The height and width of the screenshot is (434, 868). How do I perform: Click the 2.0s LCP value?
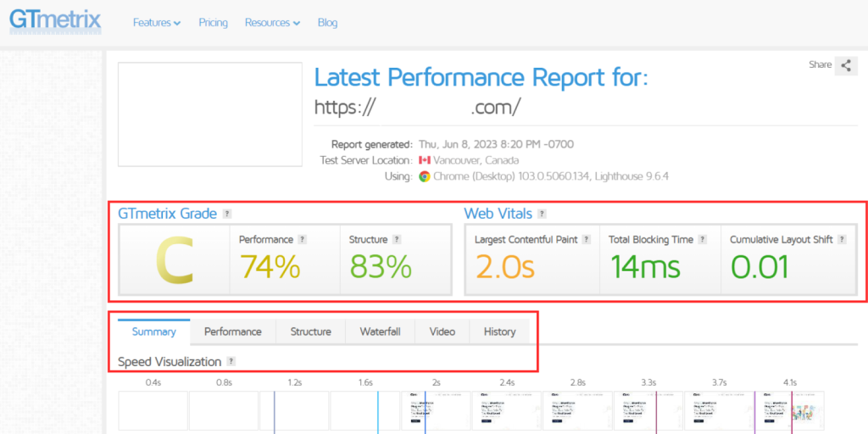505,267
